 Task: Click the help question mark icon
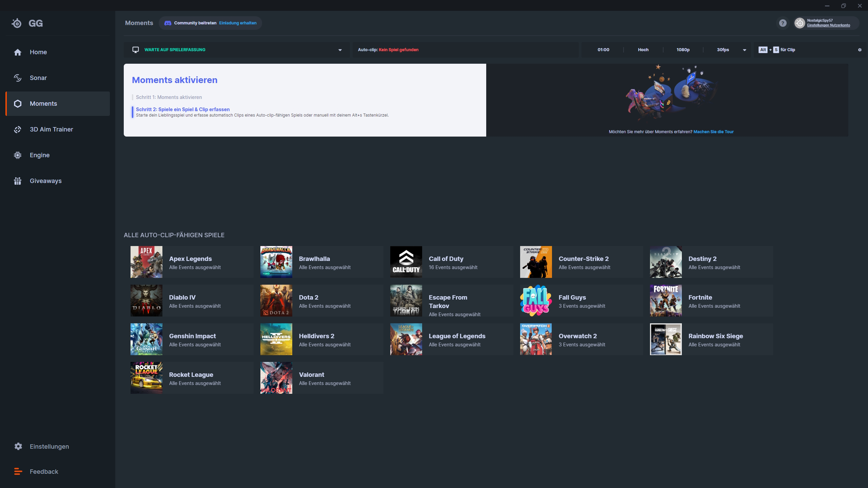(x=783, y=23)
